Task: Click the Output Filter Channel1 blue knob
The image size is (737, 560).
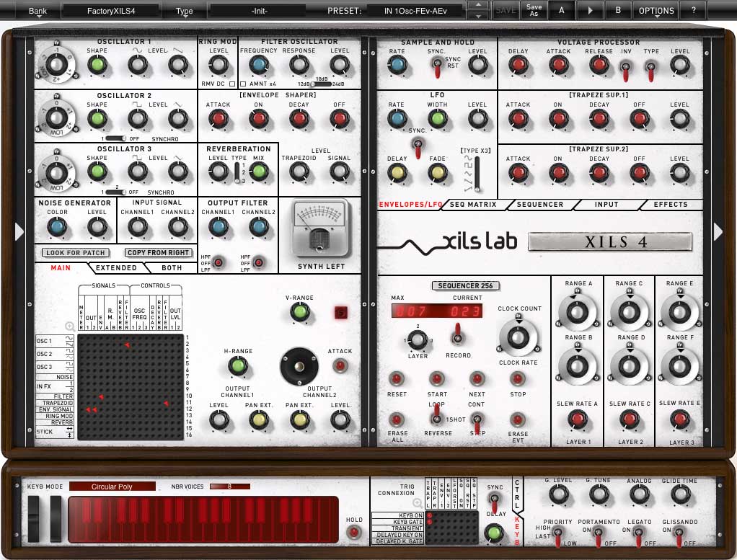Action: 218,227
